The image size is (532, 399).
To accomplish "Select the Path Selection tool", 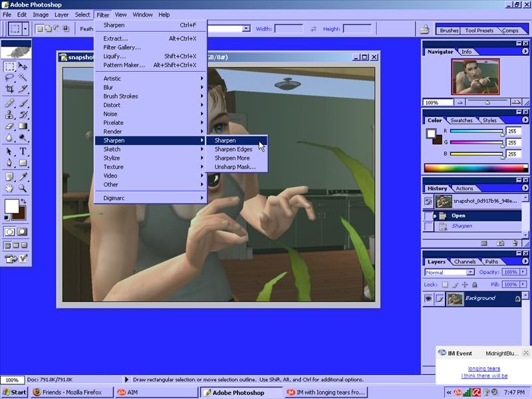I will pyautogui.click(x=9, y=151).
